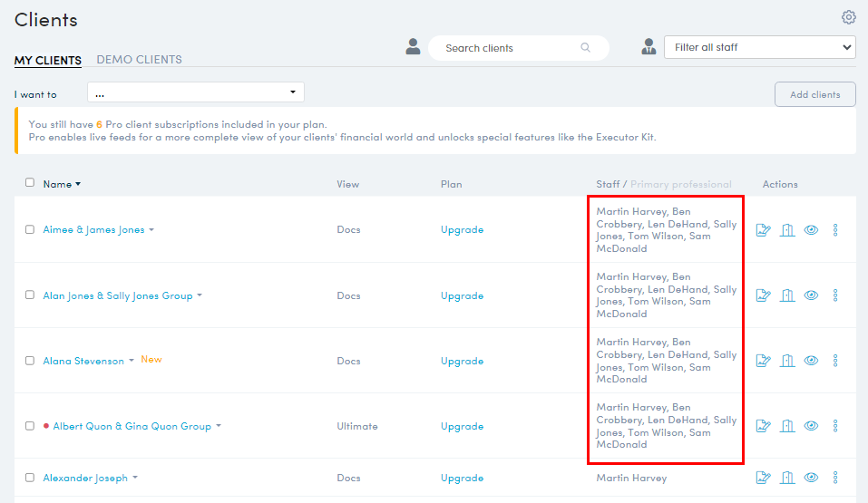Image resolution: width=868 pixels, height=503 pixels.
Task: Click the search magnifier icon
Action: pyautogui.click(x=585, y=48)
